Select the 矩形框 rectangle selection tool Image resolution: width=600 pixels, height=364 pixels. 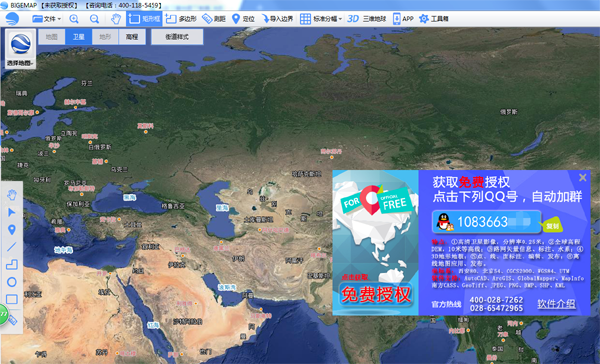pos(144,19)
